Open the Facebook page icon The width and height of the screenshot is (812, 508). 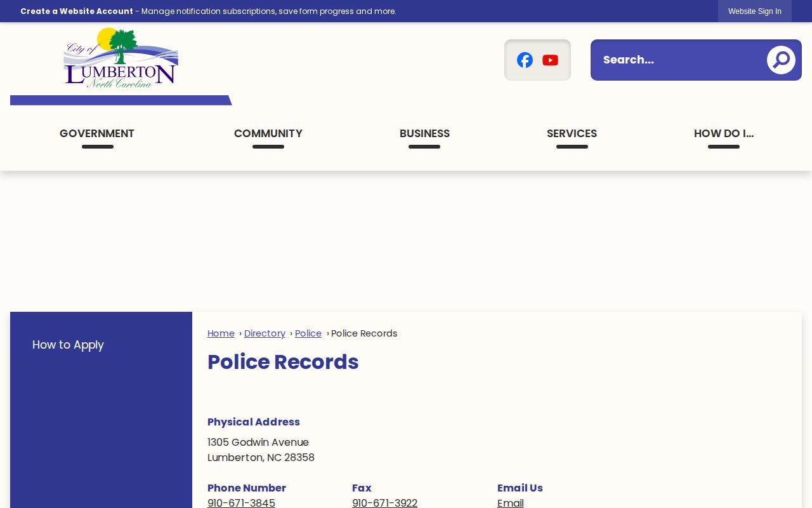pos(525,60)
